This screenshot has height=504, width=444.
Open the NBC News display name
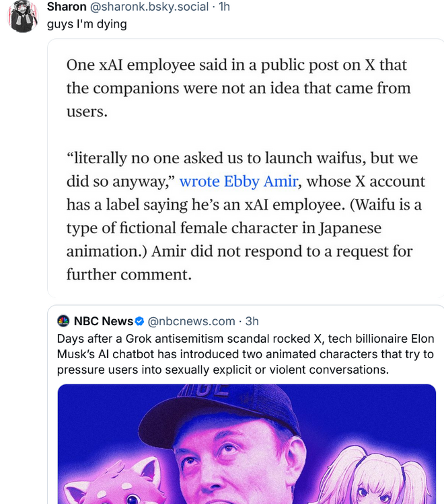[x=103, y=321]
